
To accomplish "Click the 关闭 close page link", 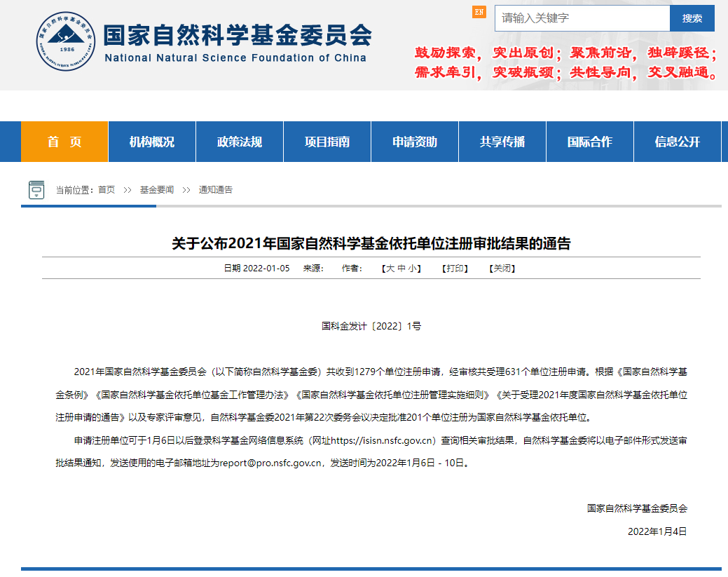I will pyautogui.click(x=502, y=269).
